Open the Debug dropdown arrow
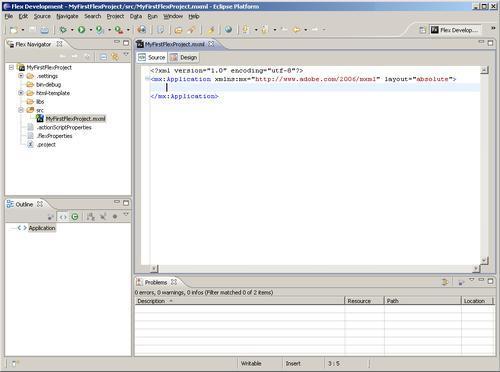Screen dimensions: 500x372 coord(72,30)
